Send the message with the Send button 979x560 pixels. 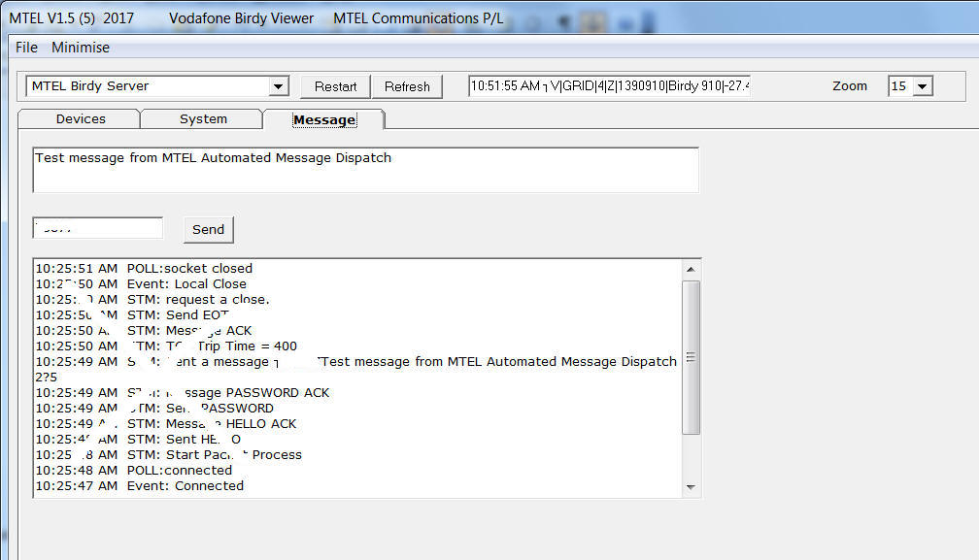(209, 229)
